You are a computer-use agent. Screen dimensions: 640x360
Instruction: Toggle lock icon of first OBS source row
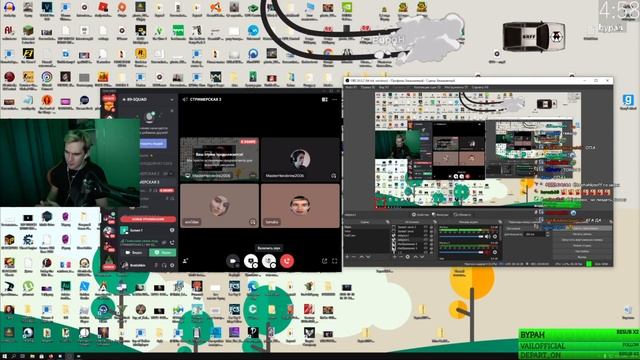[431, 227]
